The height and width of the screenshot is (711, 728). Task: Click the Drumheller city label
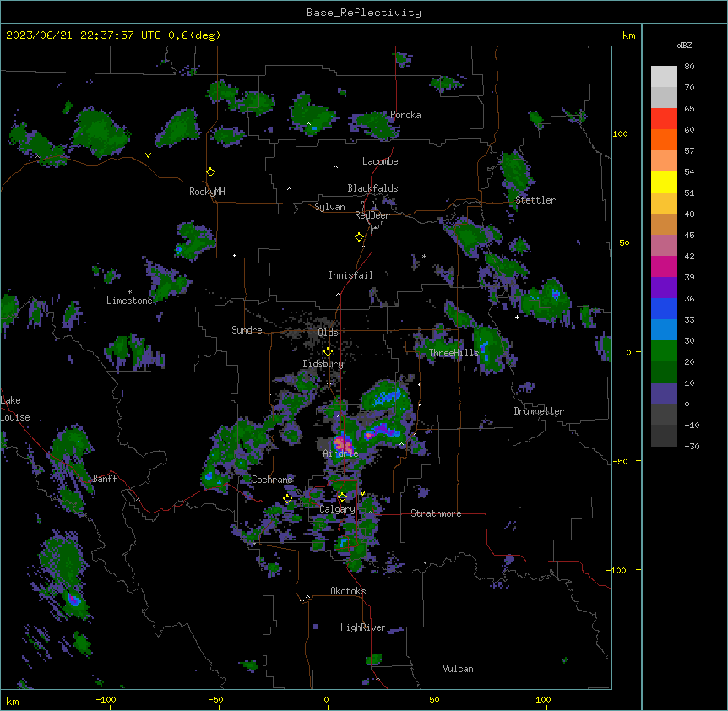(539, 411)
